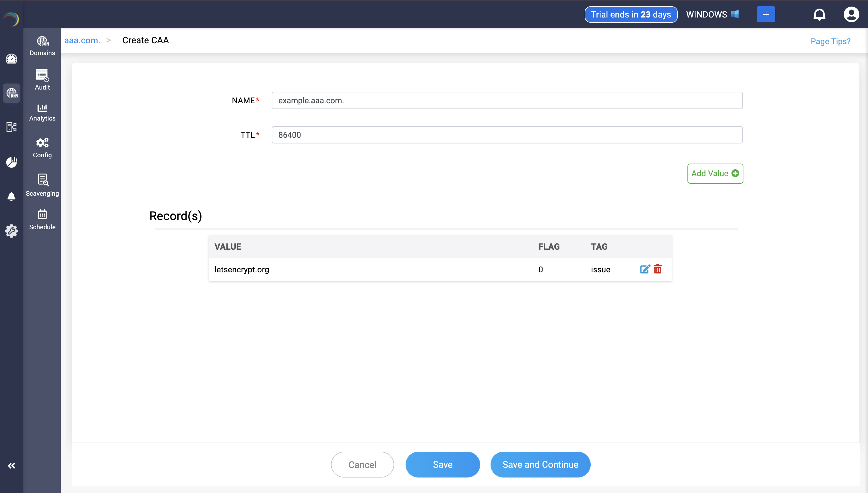Click the blue plus quick-add button
The width and height of the screenshot is (868, 493).
766,15
